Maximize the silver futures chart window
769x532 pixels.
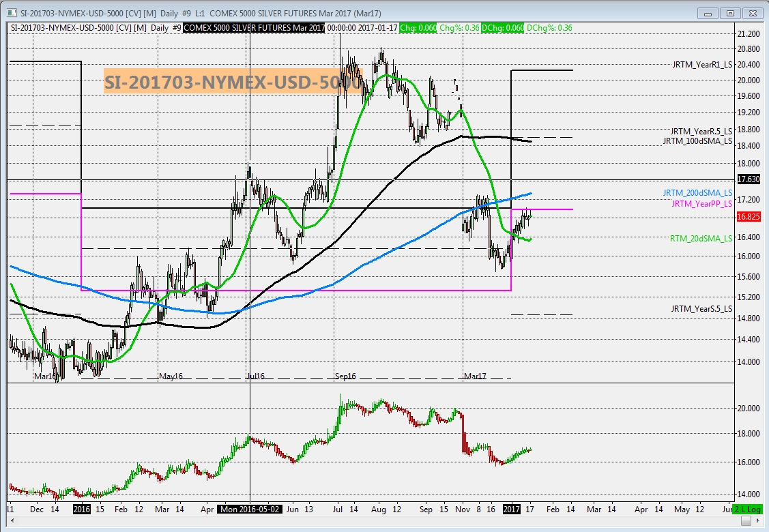pyautogui.click(x=730, y=13)
